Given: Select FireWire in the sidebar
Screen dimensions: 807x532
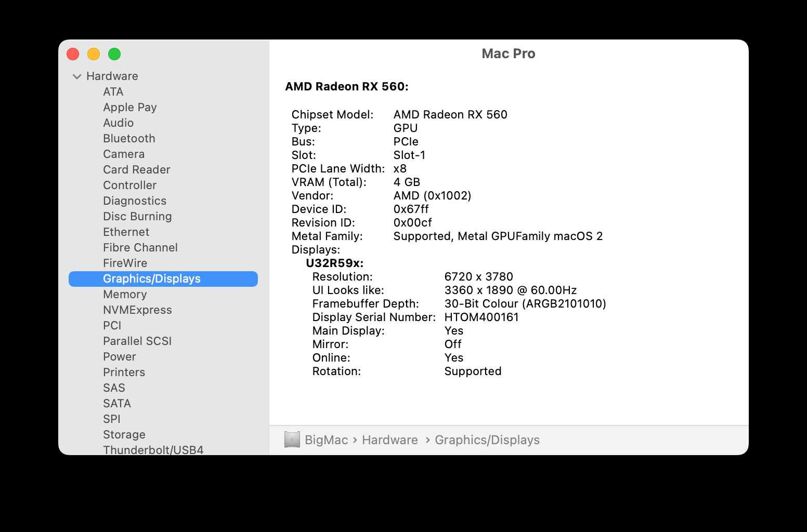Looking at the screenshot, I should (x=125, y=263).
